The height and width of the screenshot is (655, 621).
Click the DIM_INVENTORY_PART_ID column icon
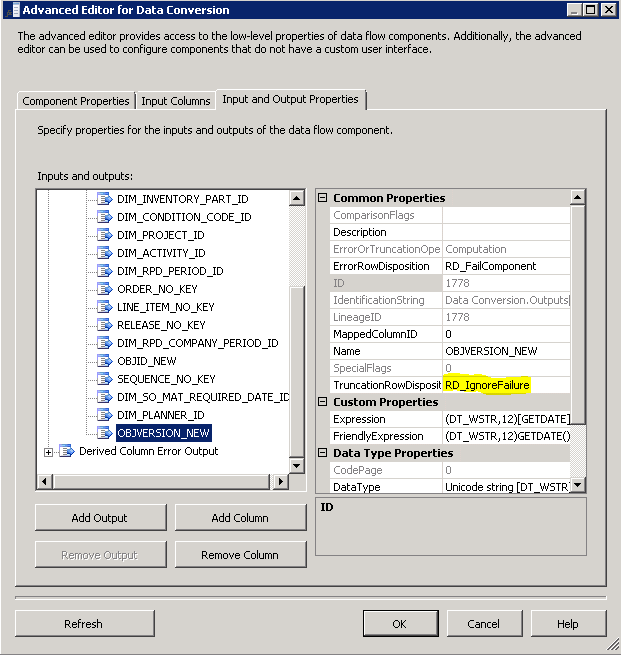coord(105,199)
